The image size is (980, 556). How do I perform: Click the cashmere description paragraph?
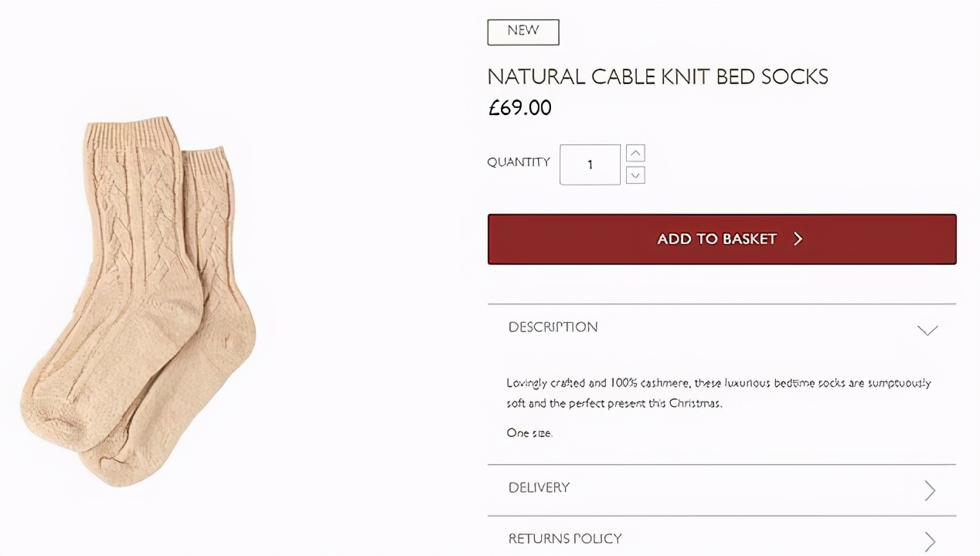pos(718,393)
